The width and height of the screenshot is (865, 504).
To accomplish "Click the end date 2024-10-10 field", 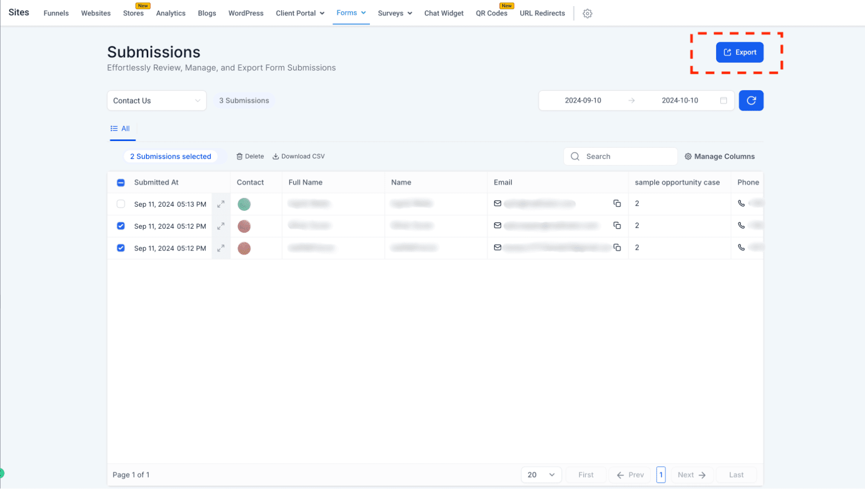I will (680, 100).
